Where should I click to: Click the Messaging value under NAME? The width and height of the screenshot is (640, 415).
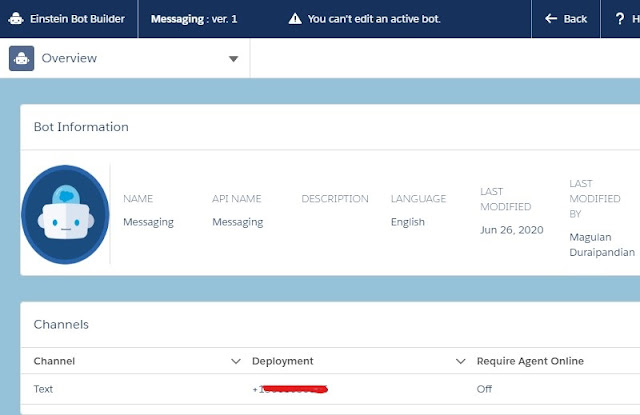coord(148,222)
